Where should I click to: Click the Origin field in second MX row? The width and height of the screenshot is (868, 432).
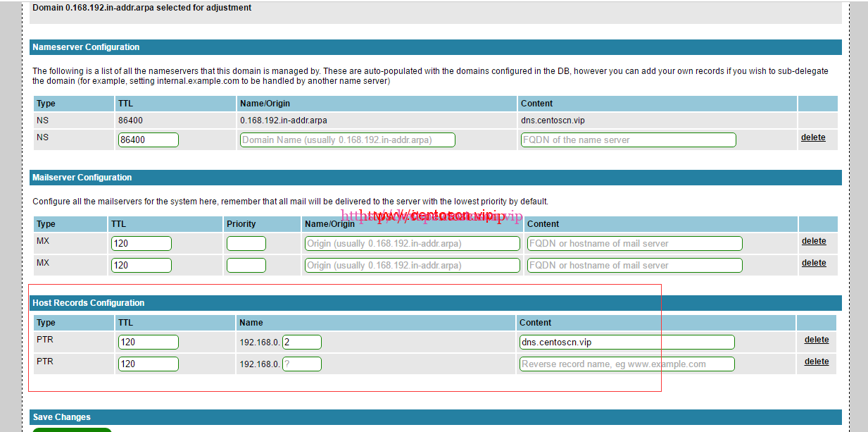(412, 265)
